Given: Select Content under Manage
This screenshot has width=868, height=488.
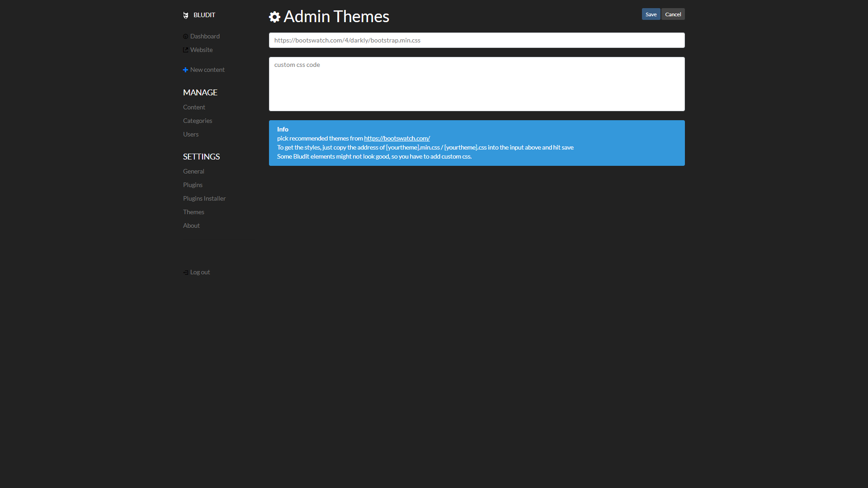Looking at the screenshot, I should point(194,107).
